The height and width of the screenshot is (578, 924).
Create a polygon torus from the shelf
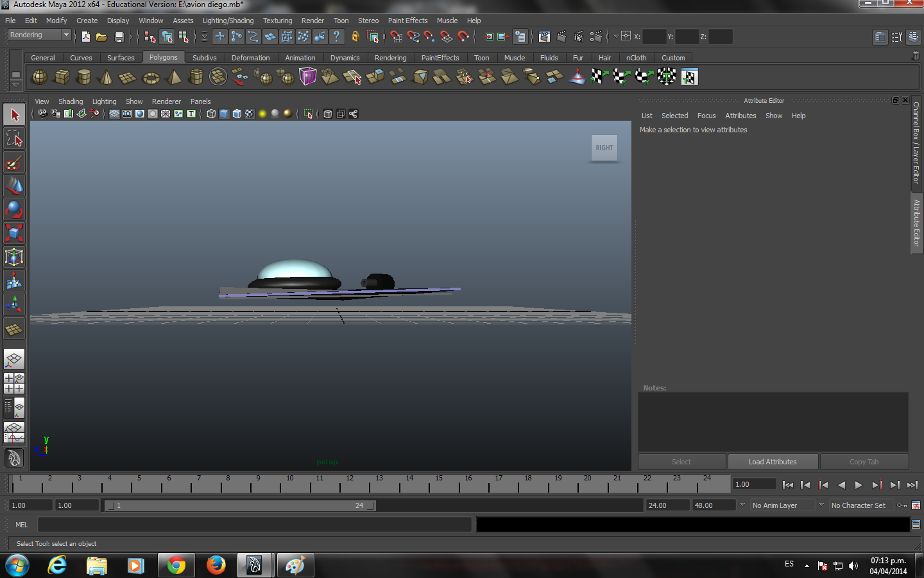coord(151,78)
